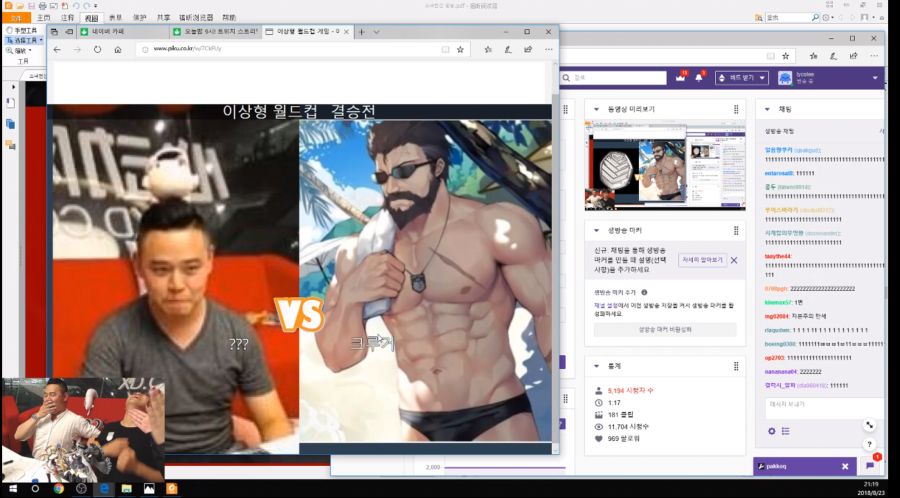This screenshot has width=900, height=498.
Task: Open the 视图 ribbon tab in PDF reader
Action: (91, 18)
